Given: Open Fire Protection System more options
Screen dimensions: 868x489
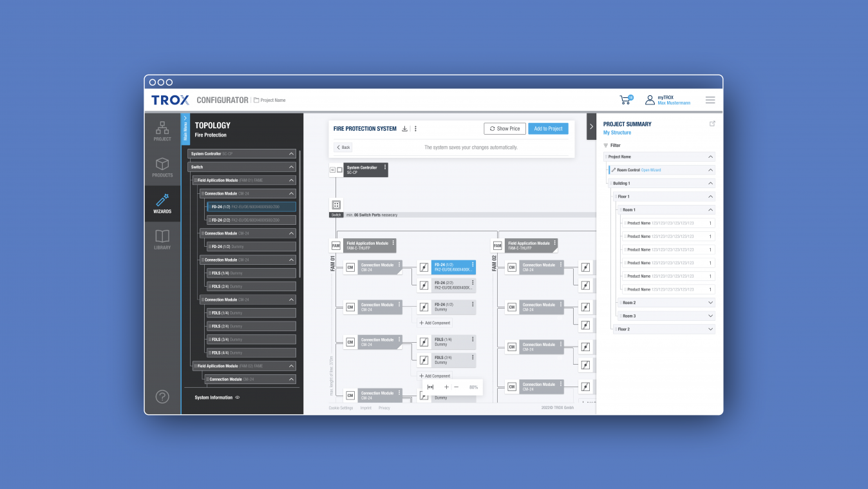Looking at the screenshot, I should [x=415, y=129].
